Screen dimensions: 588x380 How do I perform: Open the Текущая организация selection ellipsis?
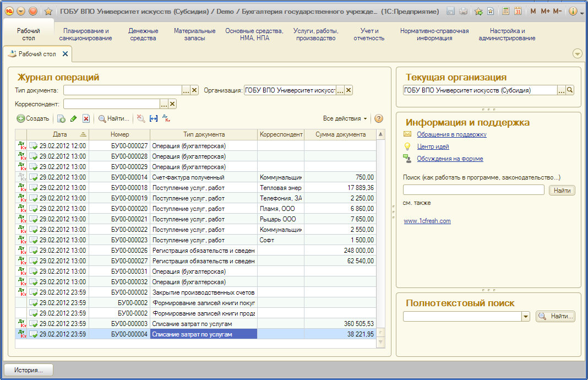pyautogui.click(x=562, y=90)
